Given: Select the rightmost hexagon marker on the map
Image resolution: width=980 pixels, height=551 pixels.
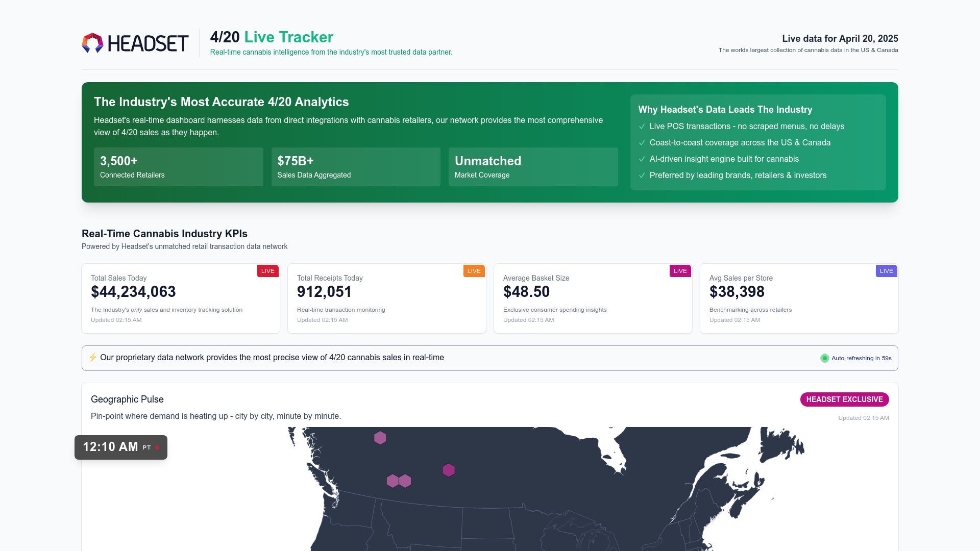Looking at the screenshot, I should coord(449,470).
